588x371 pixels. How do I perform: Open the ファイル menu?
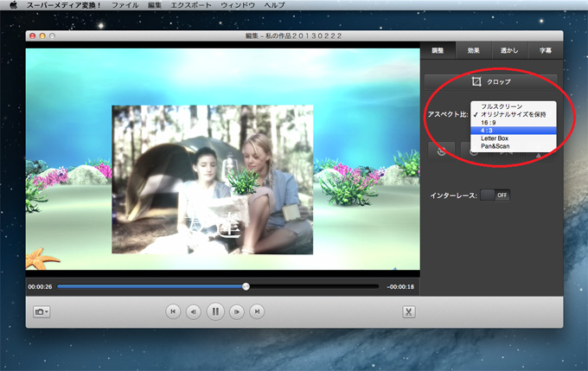click(125, 5)
